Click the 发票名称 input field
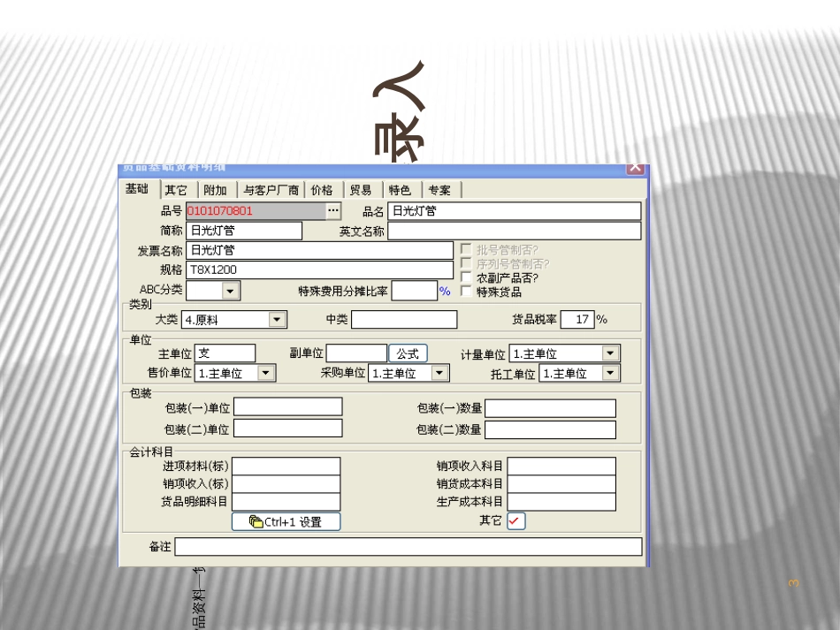Screen dimensions: 840x630 click(320, 251)
